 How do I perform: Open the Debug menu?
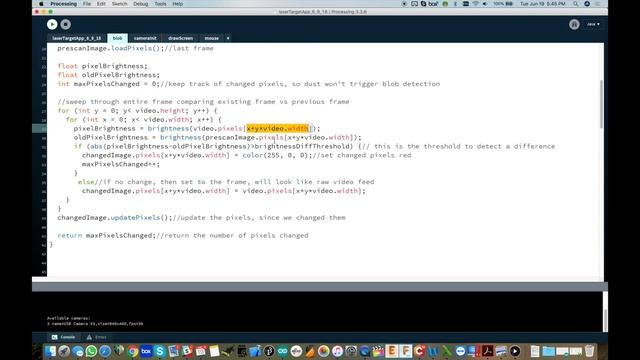(x=140, y=4)
